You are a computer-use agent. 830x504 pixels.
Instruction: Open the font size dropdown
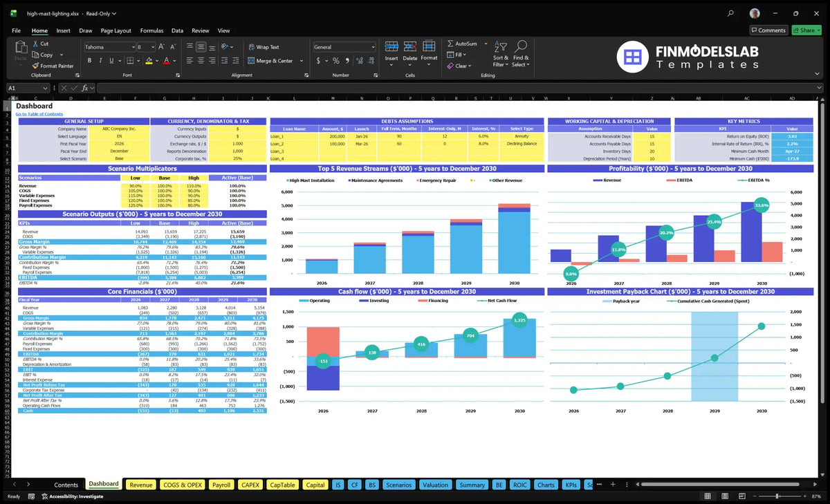click(x=152, y=47)
